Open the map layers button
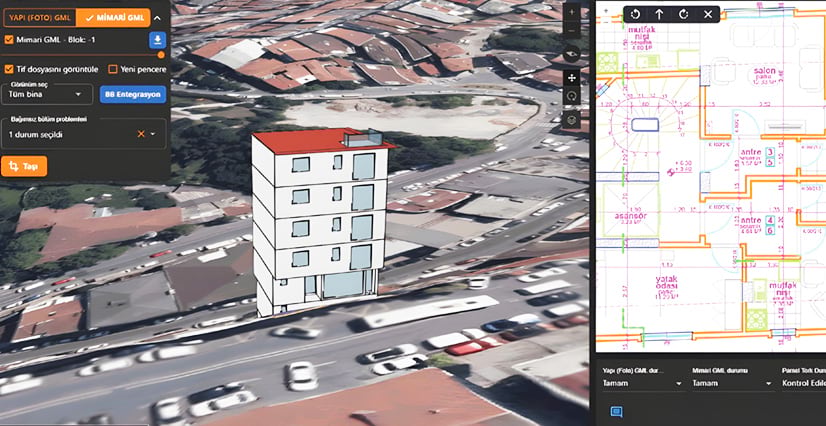 (x=572, y=120)
